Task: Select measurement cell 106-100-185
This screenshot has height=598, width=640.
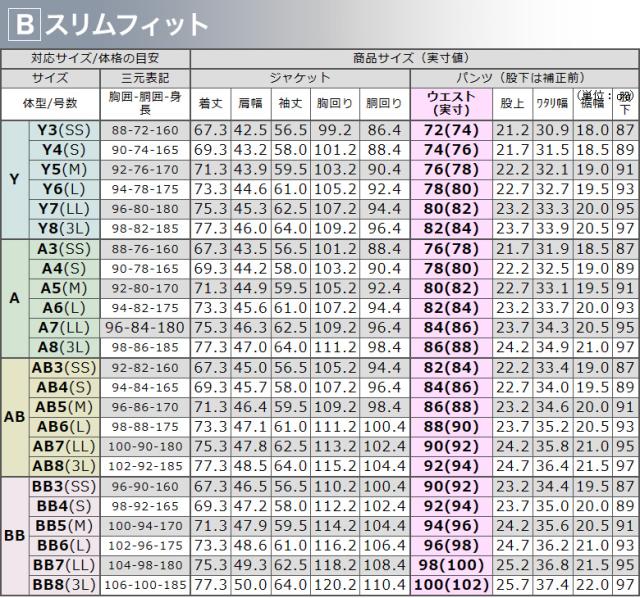Action: pyautogui.click(x=145, y=585)
